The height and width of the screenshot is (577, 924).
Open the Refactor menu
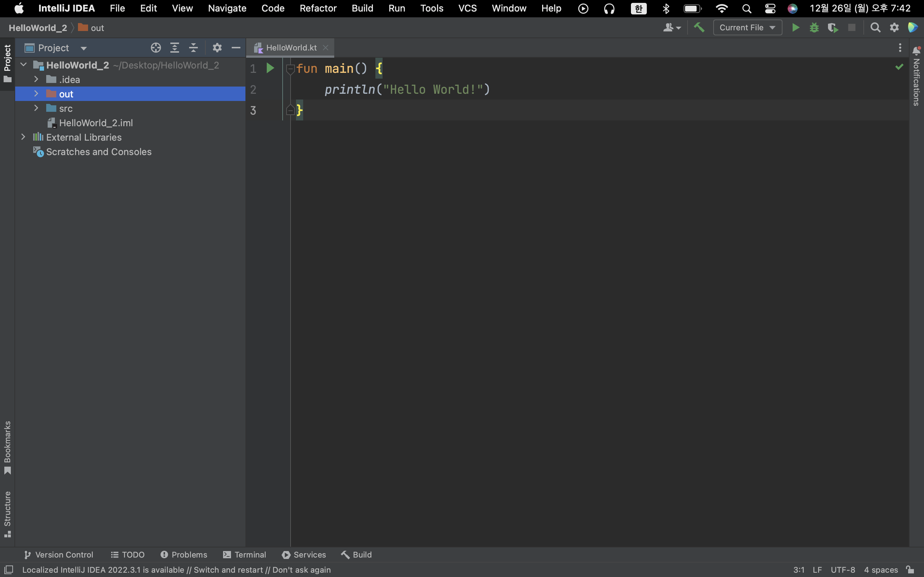(318, 8)
